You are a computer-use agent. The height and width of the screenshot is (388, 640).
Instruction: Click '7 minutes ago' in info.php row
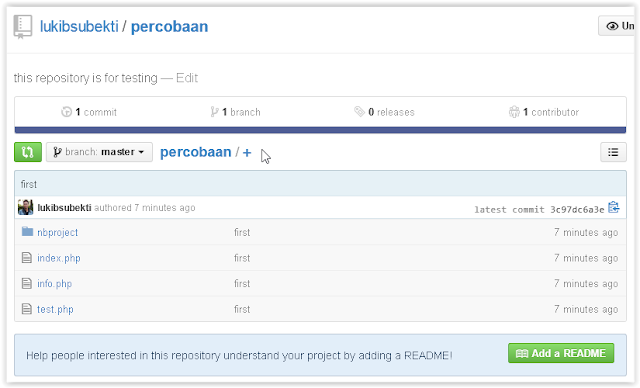(586, 284)
